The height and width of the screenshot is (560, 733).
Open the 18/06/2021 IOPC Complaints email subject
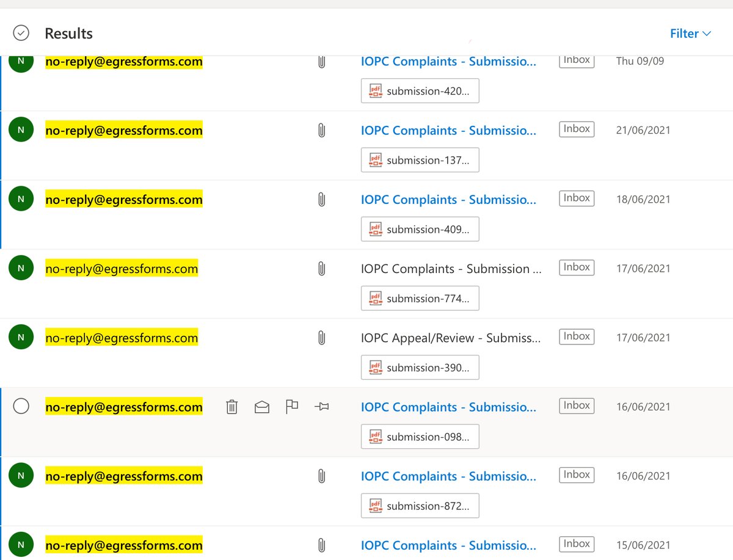[x=449, y=199]
